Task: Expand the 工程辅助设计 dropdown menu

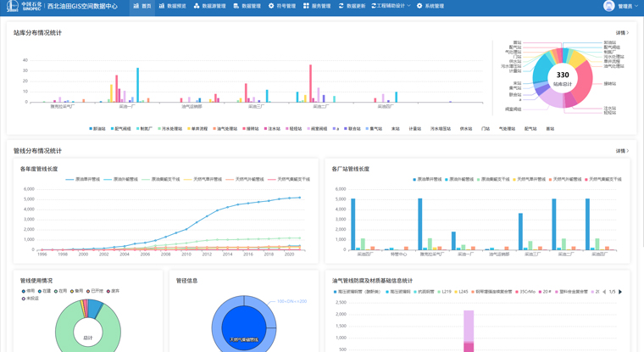Action: [391, 6]
